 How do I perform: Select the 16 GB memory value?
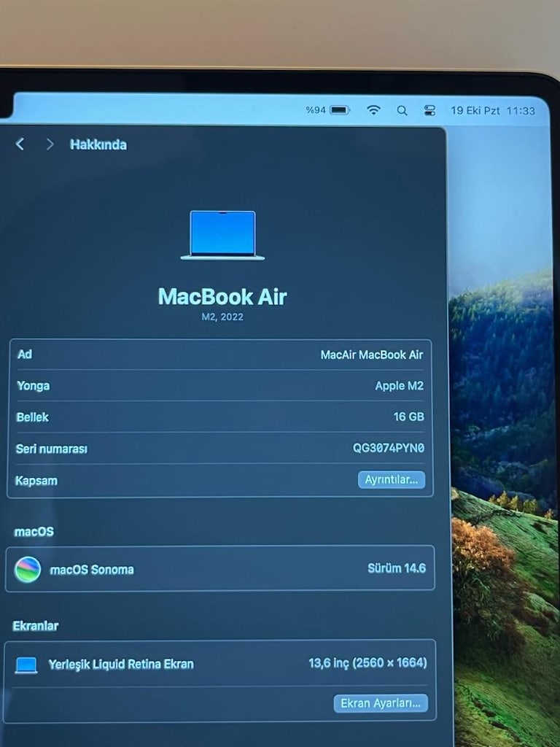(x=408, y=417)
